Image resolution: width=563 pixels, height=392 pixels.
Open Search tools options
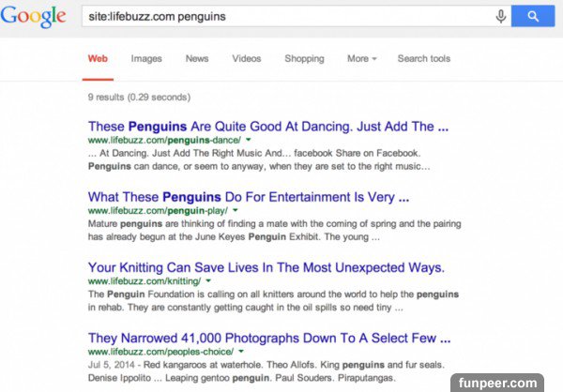pyautogui.click(x=423, y=58)
